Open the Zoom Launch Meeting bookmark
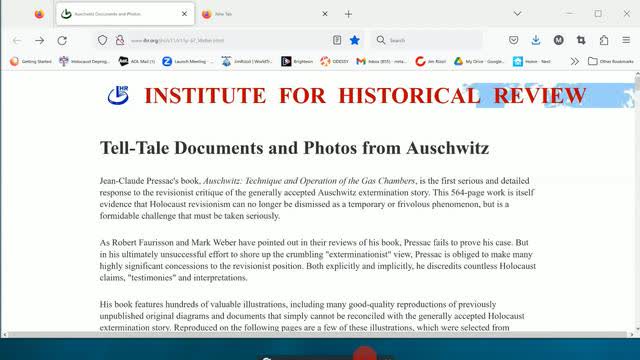The image size is (640, 360). [187, 61]
